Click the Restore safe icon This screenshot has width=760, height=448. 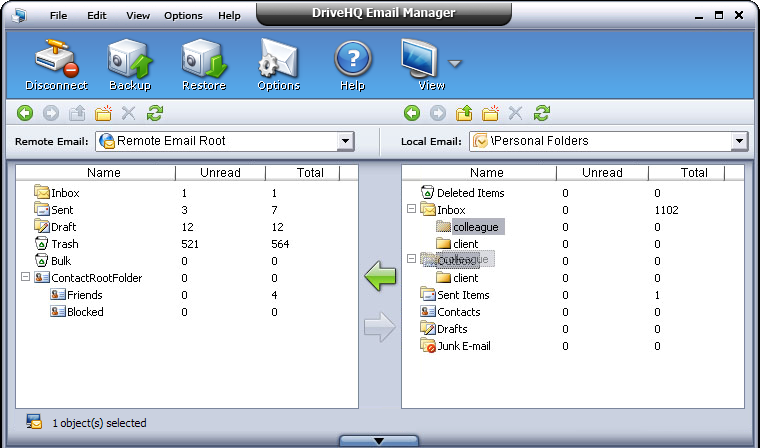pyautogui.click(x=203, y=62)
